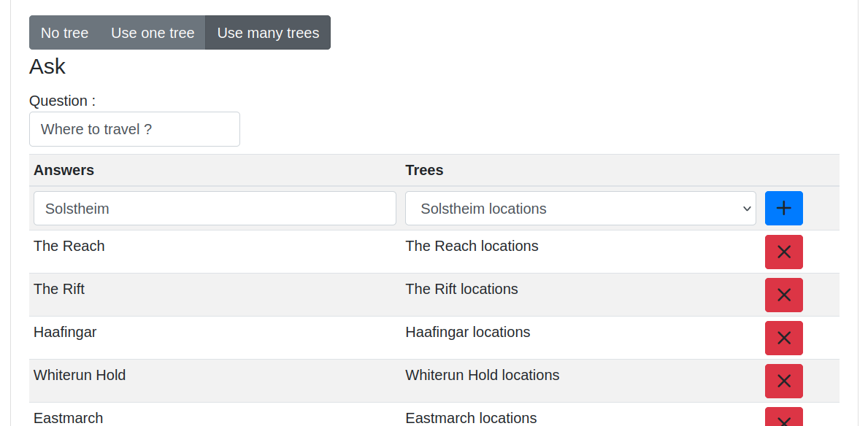Delete the The Reach answer row
This screenshot has width=868, height=426.
(783, 252)
